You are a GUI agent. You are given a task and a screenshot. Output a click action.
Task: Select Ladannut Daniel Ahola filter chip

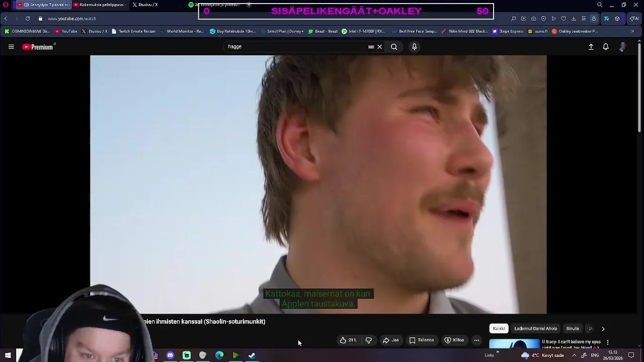click(535, 329)
